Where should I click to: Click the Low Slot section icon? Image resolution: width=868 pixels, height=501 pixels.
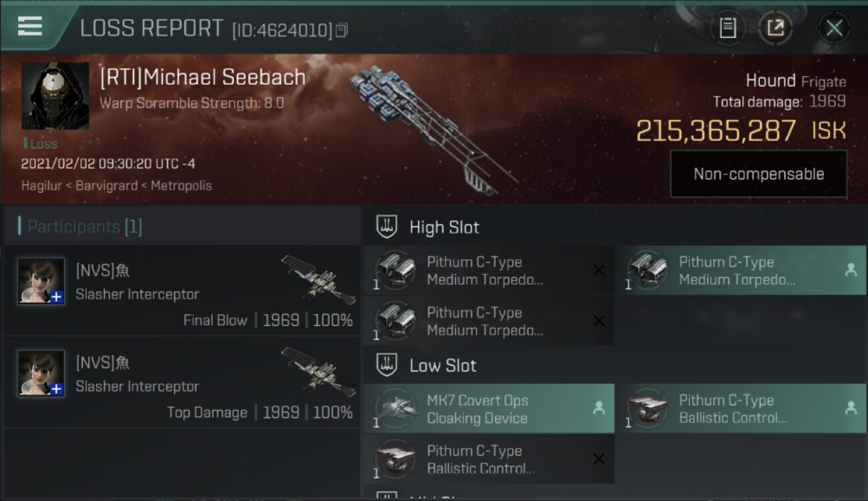(x=387, y=365)
